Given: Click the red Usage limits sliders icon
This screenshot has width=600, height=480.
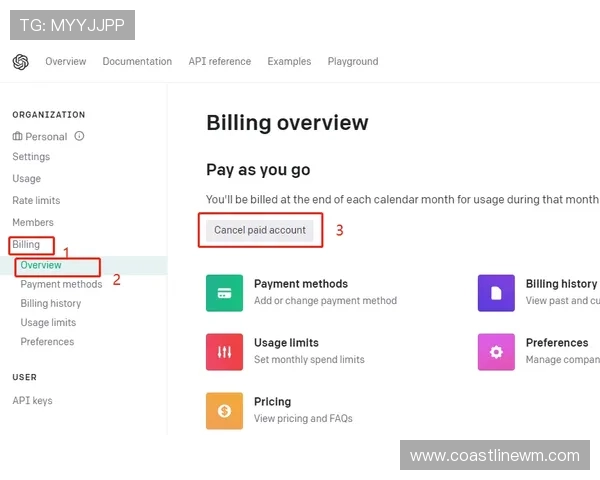Looking at the screenshot, I should (x=225, y=352).
